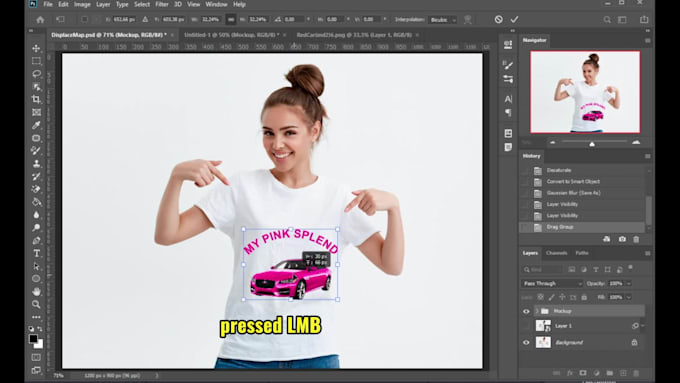Open the Character panel icon
This screenshot has width=680, height=383.
click(508, 99)
